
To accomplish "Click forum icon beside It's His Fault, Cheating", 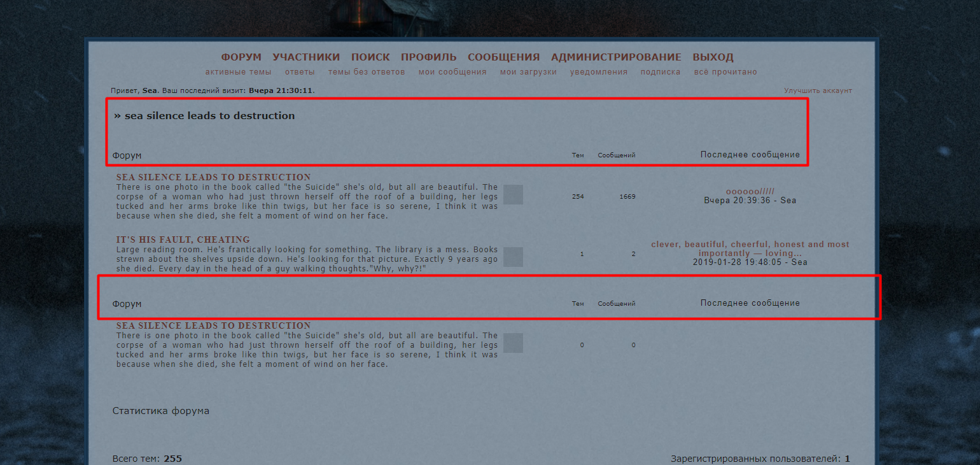I will coord(513,257).
